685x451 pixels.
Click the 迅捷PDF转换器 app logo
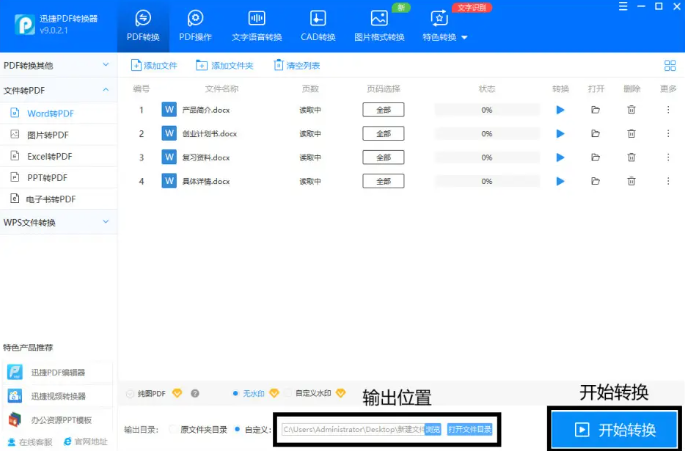pyautogui.click(x=24, y=24)
